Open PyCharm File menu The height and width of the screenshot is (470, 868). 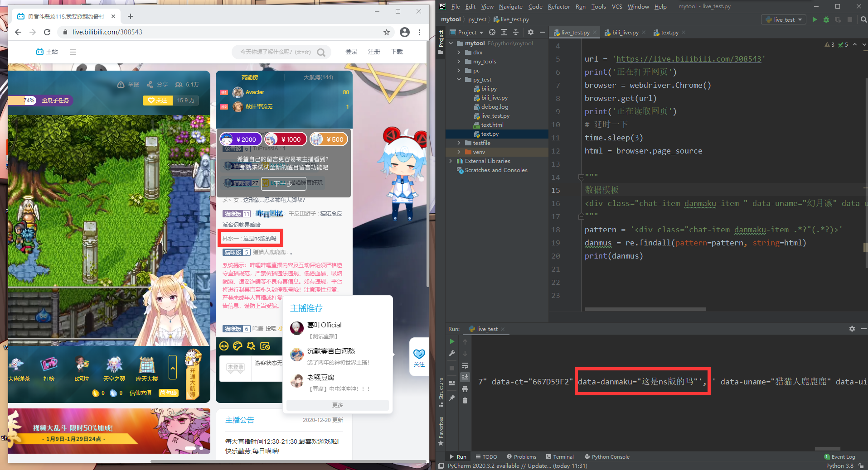pyautogui.click(x=456, y=6)
